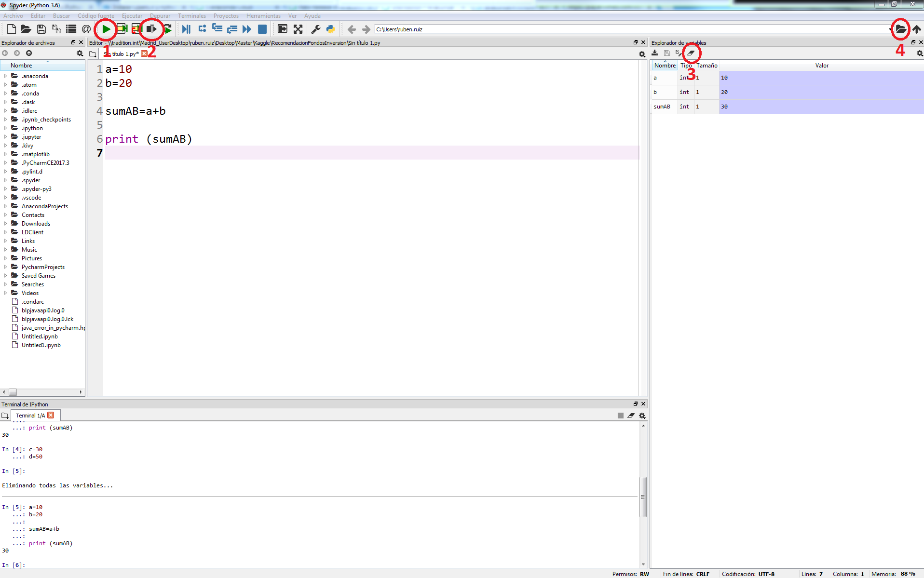The image size is (924, 578).
Task: Switch to the Terminal 1/A tab
Action: (31, 415)
